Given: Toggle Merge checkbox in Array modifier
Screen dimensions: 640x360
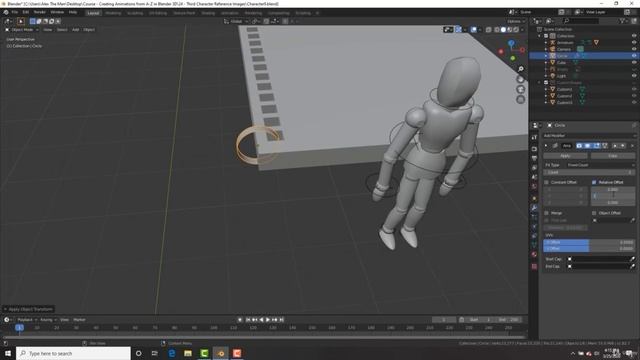Looking at the screenshot, I should tap(547, 213).
